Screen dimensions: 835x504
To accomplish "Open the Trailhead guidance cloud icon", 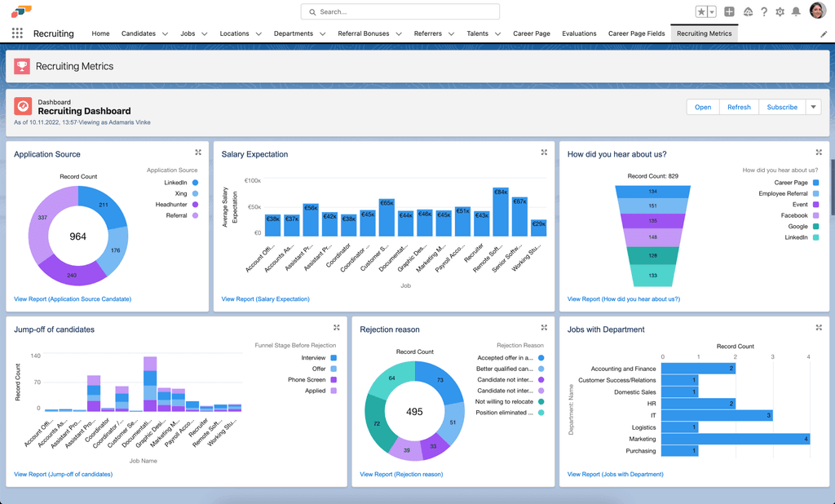I will tap(749, 11).
